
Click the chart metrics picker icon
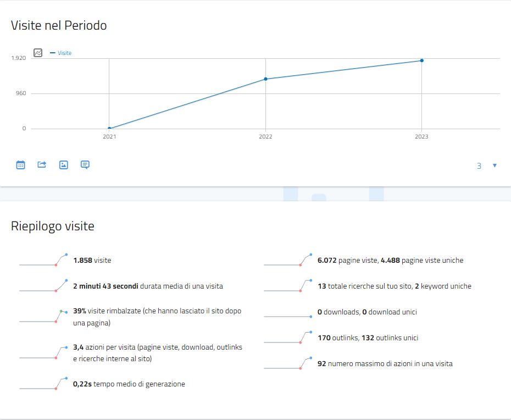[38, 53]
